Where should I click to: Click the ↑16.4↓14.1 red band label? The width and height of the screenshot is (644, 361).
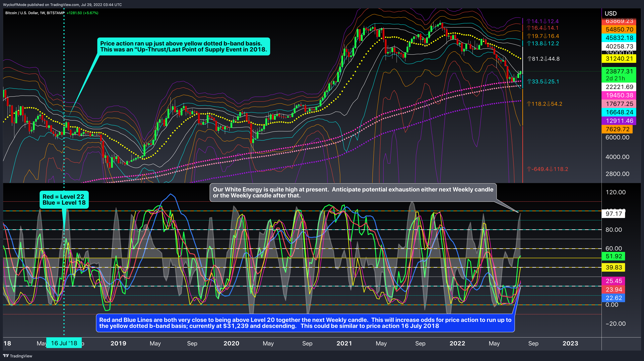click(543, 28)
